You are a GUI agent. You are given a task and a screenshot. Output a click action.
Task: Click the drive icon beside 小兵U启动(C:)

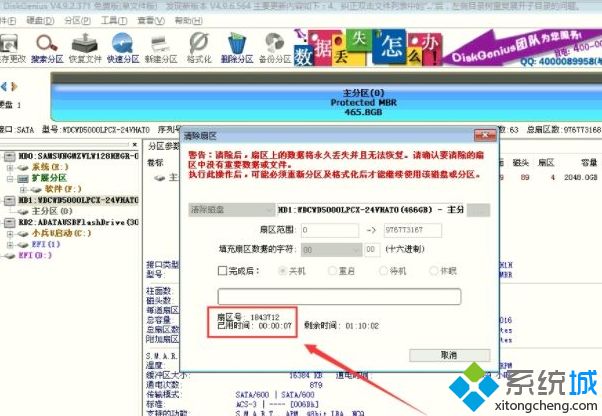click(23, 233)
